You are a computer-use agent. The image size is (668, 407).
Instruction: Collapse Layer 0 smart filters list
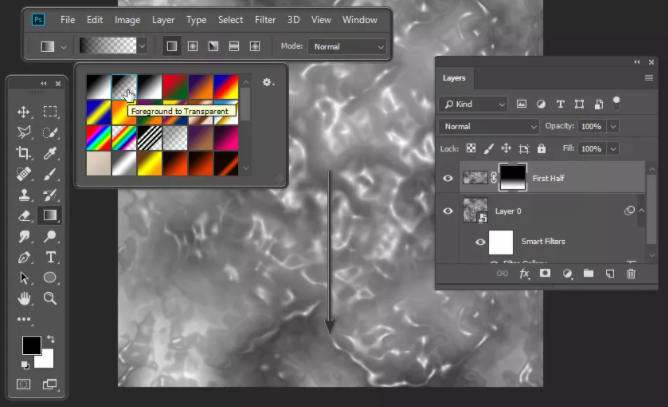(x=642, y=211)
